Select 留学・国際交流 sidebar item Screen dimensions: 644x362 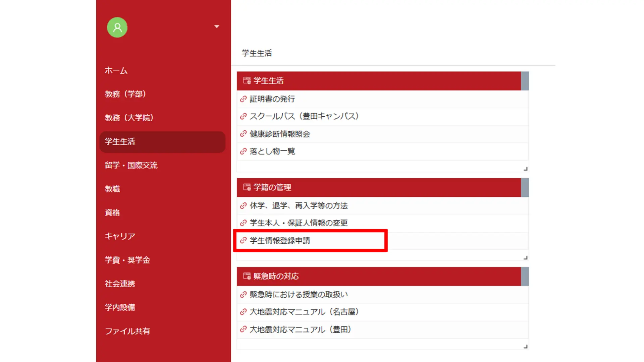coord(131,165)
